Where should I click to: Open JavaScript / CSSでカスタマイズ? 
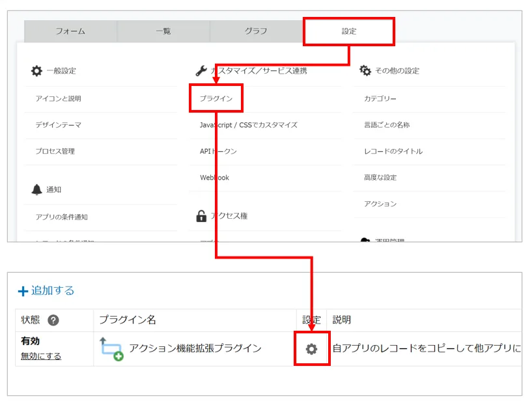248,125
